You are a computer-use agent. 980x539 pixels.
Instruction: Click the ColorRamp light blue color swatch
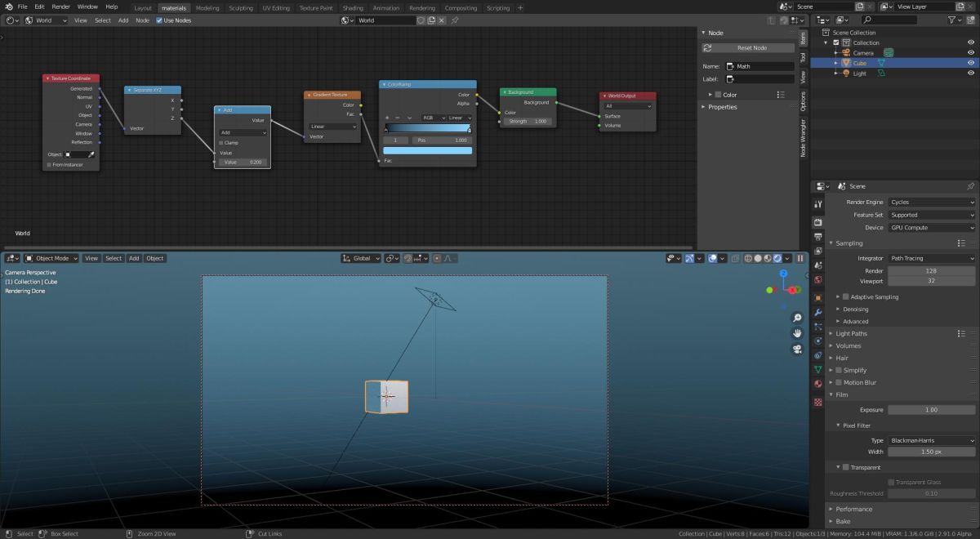427,150
